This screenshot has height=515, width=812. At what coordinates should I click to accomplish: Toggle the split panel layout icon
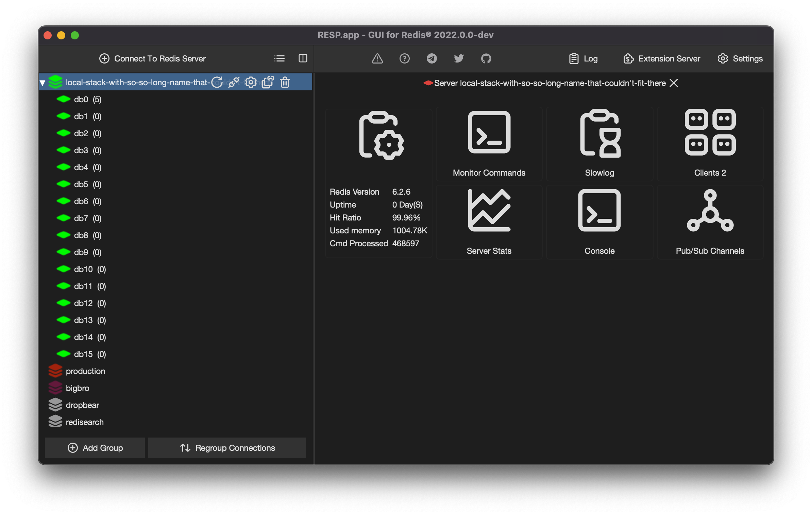point(303,58)
